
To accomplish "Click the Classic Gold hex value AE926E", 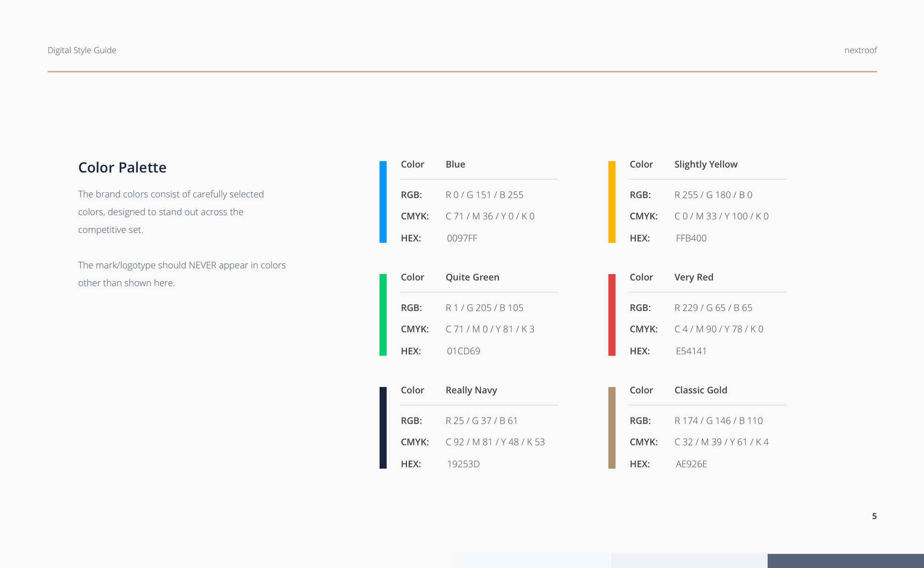I will 691,464.
